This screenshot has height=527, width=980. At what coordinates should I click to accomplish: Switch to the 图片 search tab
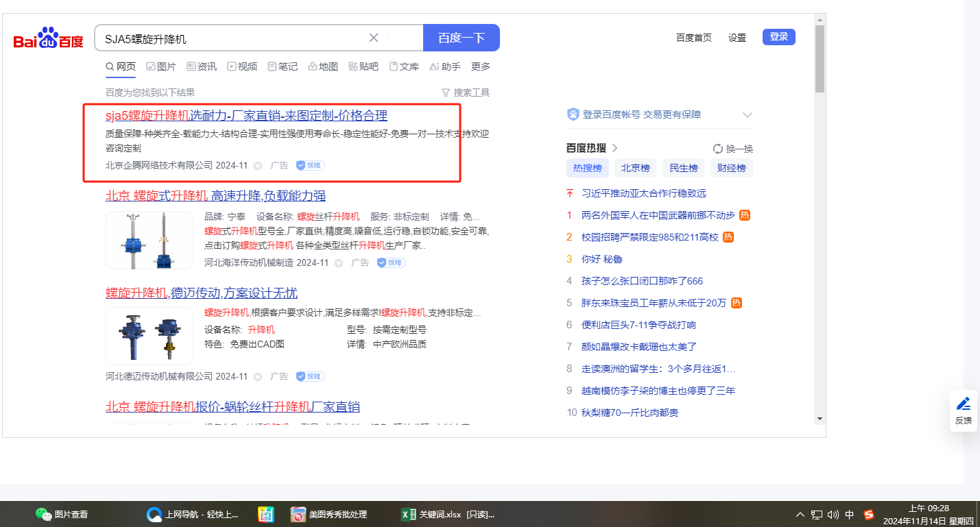[x=161, y=66]
